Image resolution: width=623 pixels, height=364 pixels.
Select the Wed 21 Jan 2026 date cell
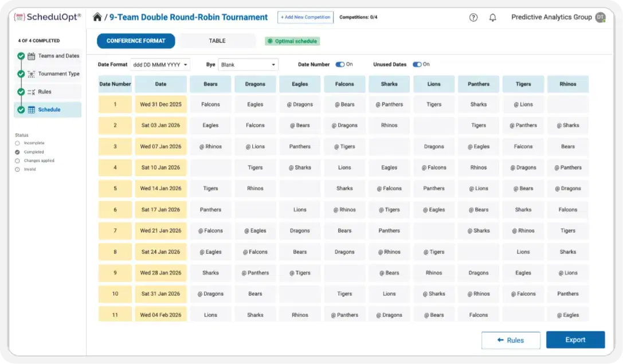point(160,230)
